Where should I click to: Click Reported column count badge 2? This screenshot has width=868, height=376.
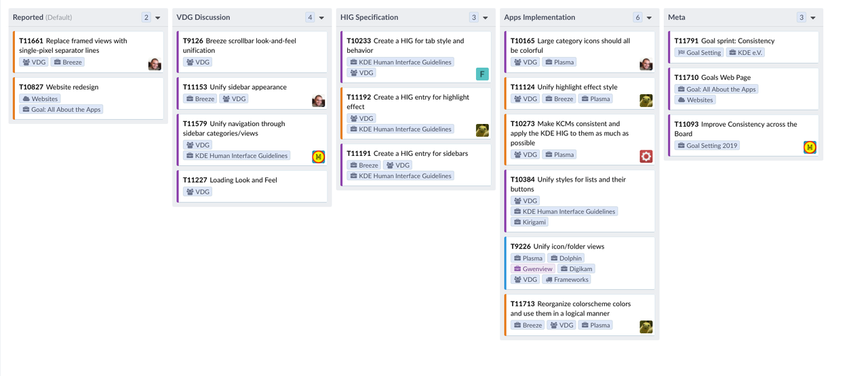click(x=146, y=18)
